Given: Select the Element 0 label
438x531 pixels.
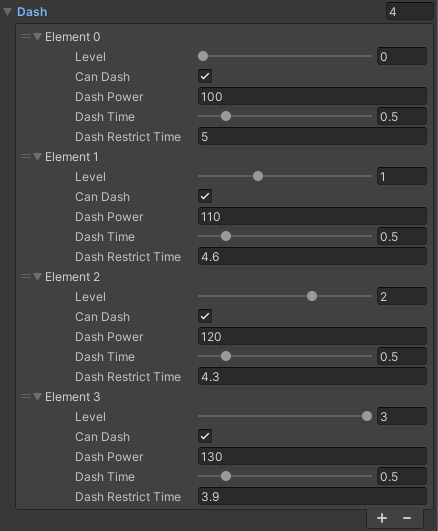Looking at the screenshot, I should pos(72,37).
